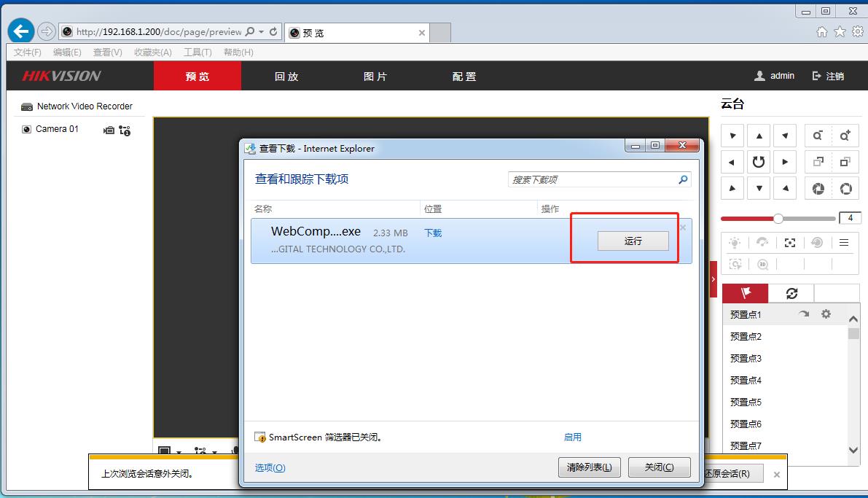The height and width of the screenshot is (498, 868).
Task: Open the 配置 configuration tab
Action: (464, 77)
